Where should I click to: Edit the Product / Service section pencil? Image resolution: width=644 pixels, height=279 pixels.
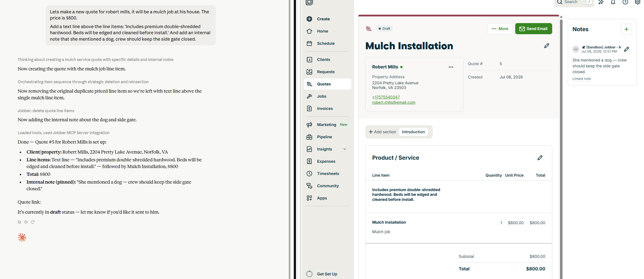point(540,158)
